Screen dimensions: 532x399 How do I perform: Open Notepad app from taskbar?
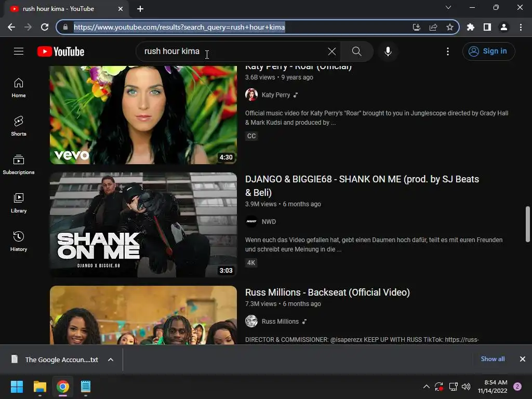point(86,387)
